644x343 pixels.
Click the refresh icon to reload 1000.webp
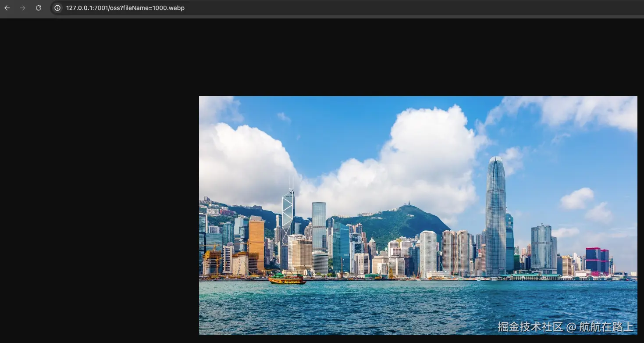(x=39, y=7)
